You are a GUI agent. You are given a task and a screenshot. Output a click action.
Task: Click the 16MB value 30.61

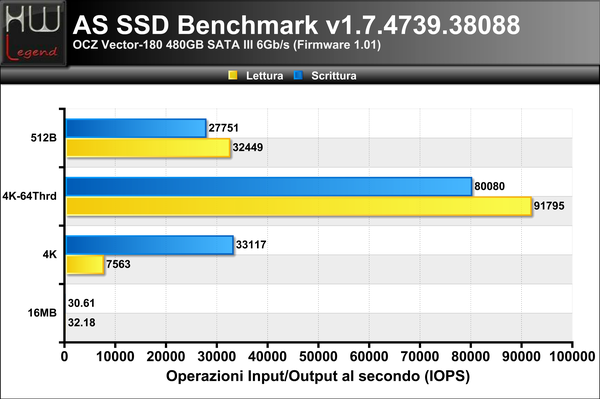pos(82,303)
